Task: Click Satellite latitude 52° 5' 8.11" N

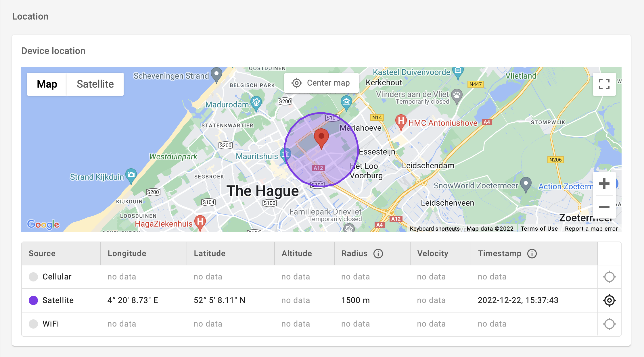Action: click(219, 300)
